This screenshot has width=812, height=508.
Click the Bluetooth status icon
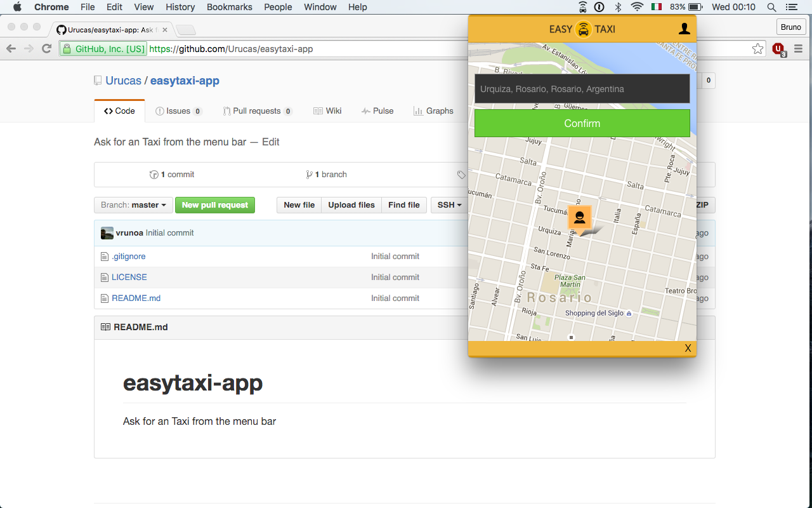pos(618,7)
